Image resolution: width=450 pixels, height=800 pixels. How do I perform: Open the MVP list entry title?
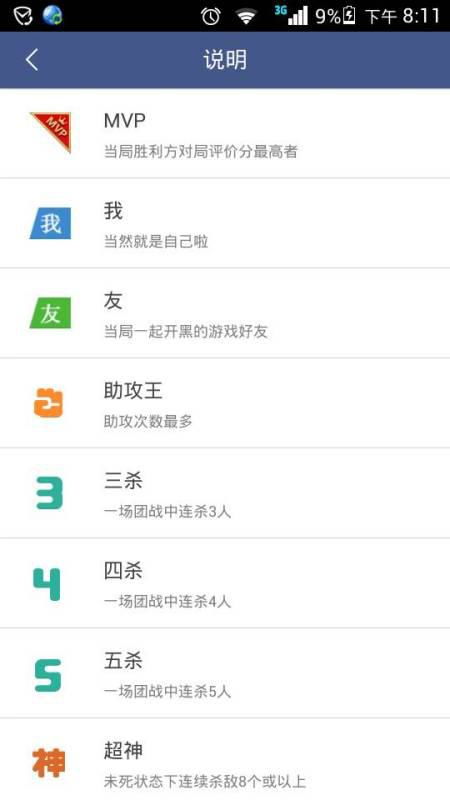coord(124,121)
